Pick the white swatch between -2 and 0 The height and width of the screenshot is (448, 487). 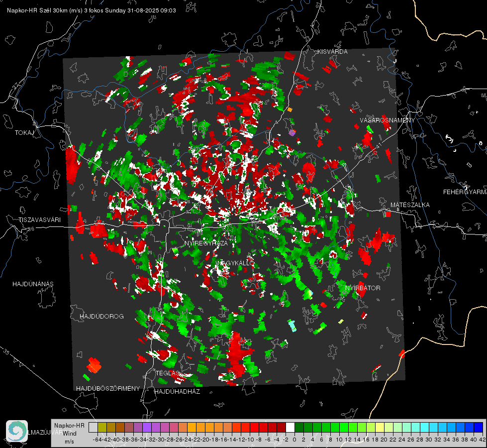[x=290, y=428]
